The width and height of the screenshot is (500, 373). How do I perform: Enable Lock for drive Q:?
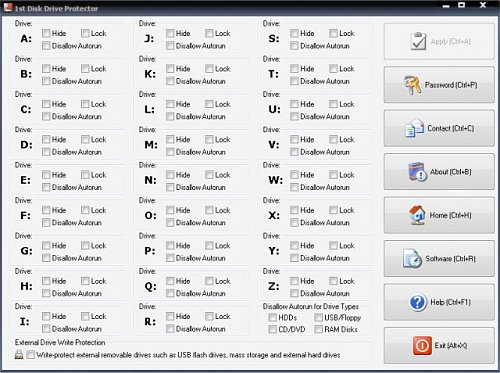[x=209, y=281]
